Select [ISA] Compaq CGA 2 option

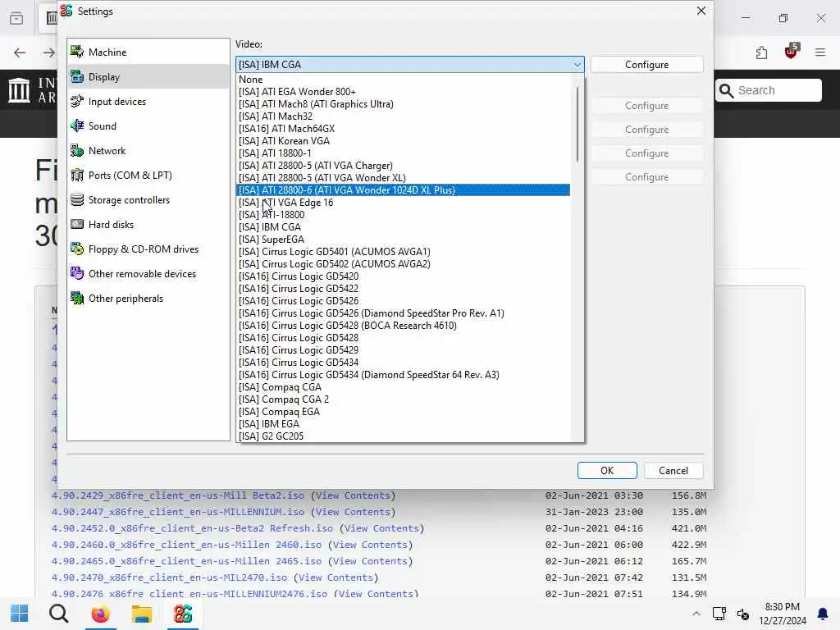(x=403, y=399)
